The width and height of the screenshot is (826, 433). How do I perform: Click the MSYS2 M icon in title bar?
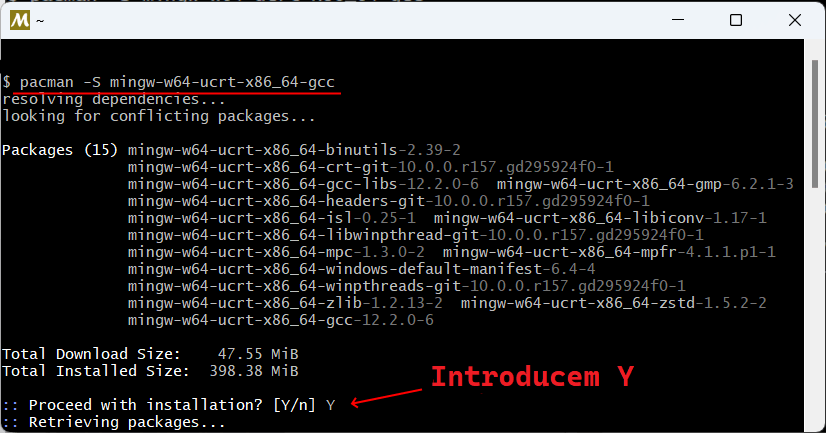point(20,21)
